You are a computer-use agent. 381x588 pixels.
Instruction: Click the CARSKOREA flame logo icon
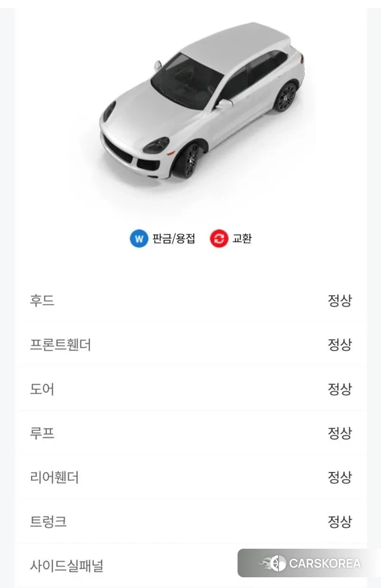coord(273,563)
